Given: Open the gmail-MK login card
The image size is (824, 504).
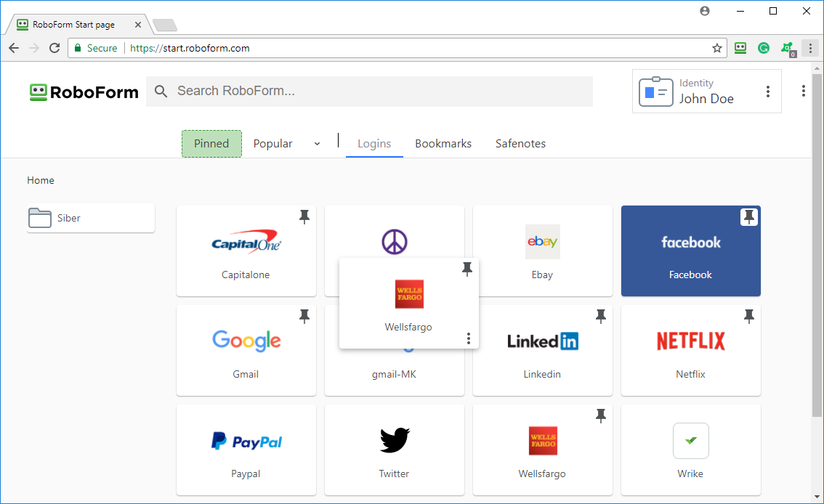Looking at the screenshot, I should (394, 373).
